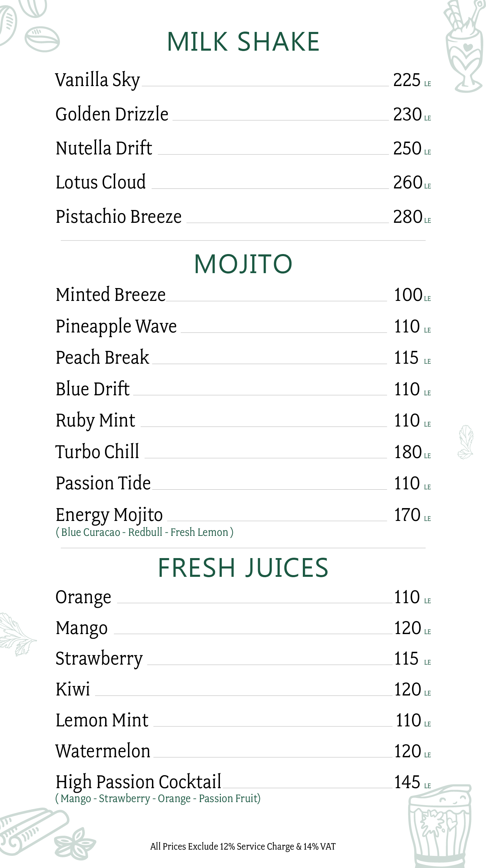This screenshot has height=868, width=486.
Task: Select the Turbo Chill mojito
Action: click(x=97, y=452)
